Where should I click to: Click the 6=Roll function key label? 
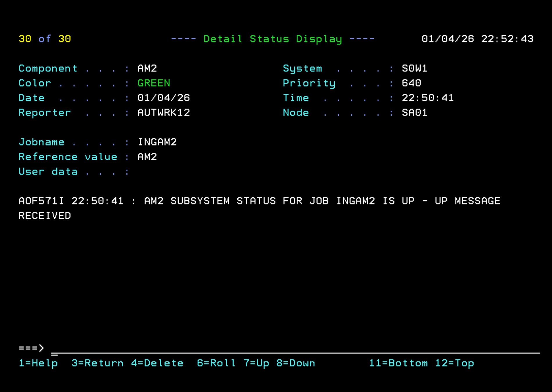pos(216,363)
